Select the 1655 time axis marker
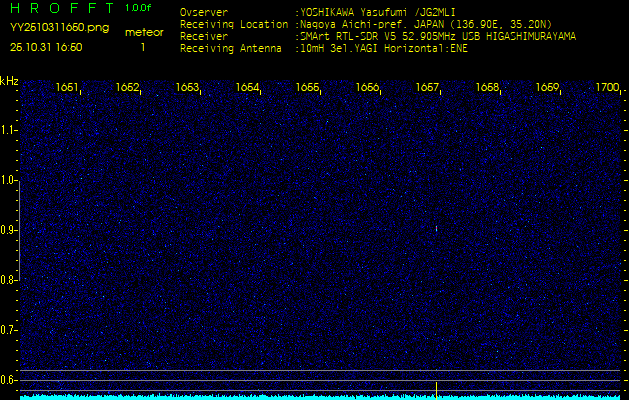This screenshot has height=400, width=629. (307, 88)
